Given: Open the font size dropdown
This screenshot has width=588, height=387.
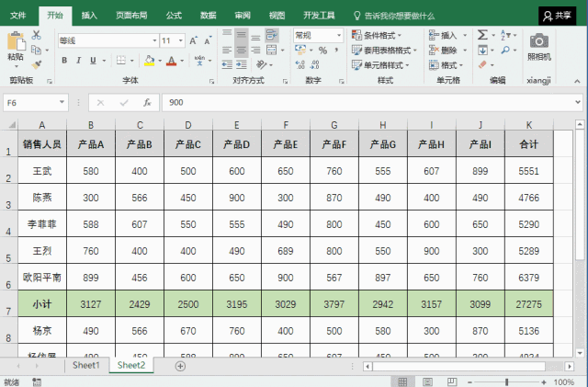Looking at the screenshot, I should pyautogui.click(x=181, y=41).
